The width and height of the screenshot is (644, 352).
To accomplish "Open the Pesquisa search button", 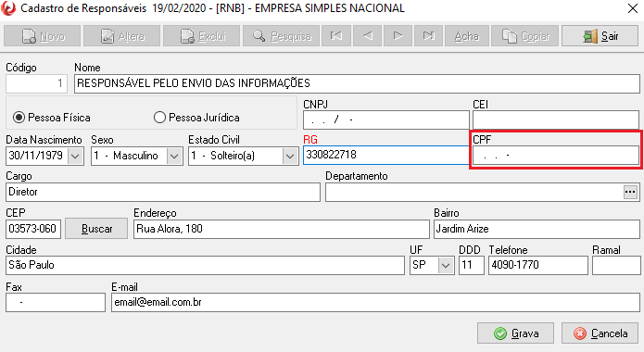I will [282, 36].
